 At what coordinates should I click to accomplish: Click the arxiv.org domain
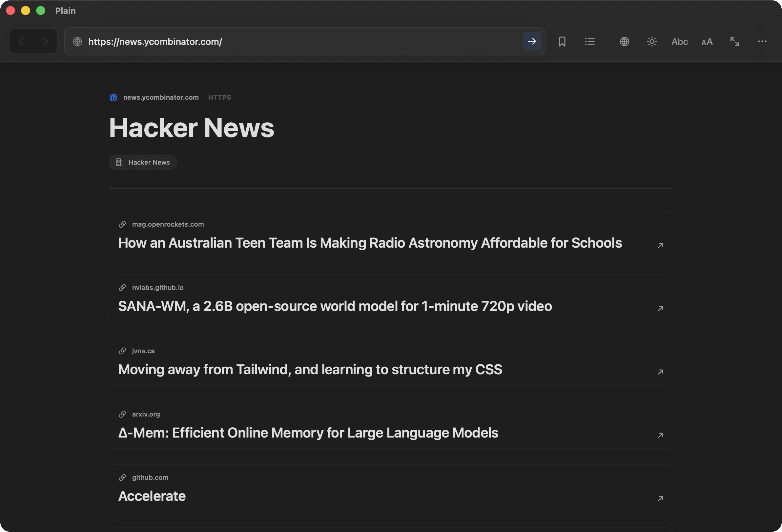point(146,414)
